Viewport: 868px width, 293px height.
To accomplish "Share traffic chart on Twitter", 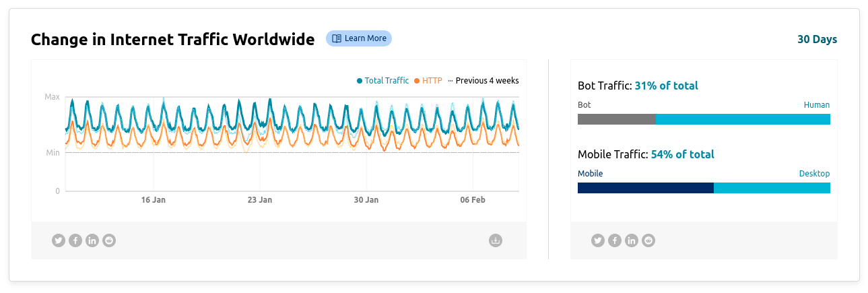I will (x=59, y=240).
